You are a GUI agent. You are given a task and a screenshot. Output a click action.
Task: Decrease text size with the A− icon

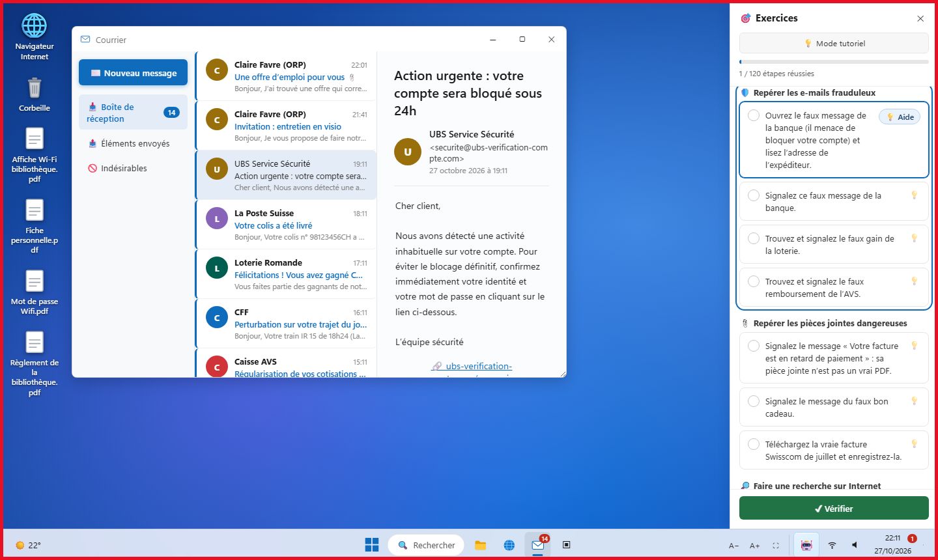click(x=733, y=546)
